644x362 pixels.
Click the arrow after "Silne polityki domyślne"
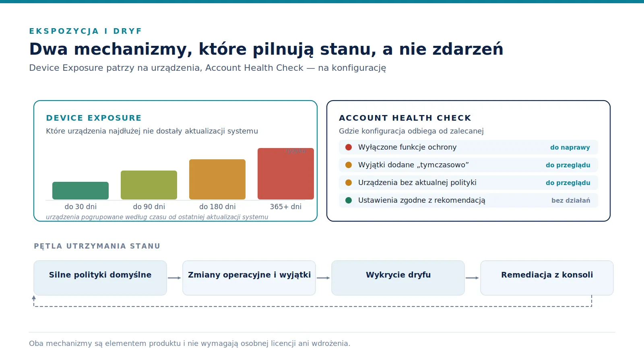174,278
